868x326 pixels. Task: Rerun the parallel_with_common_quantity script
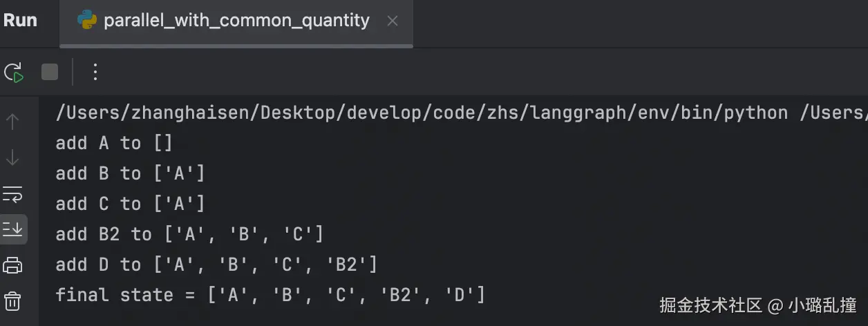click(x=14, y=72)
